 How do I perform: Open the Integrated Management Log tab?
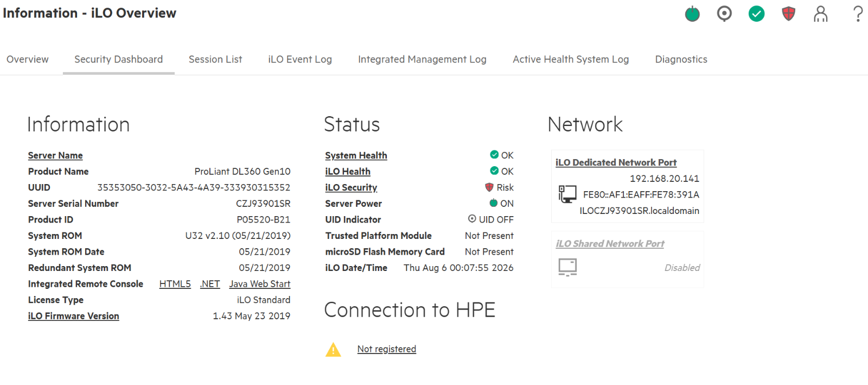pyautogui.click(x=422, y=59)
